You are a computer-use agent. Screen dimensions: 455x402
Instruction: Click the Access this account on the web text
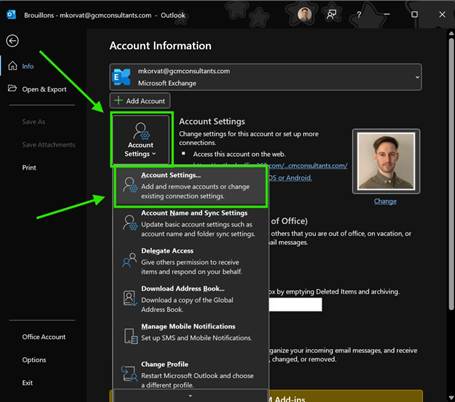239,154
